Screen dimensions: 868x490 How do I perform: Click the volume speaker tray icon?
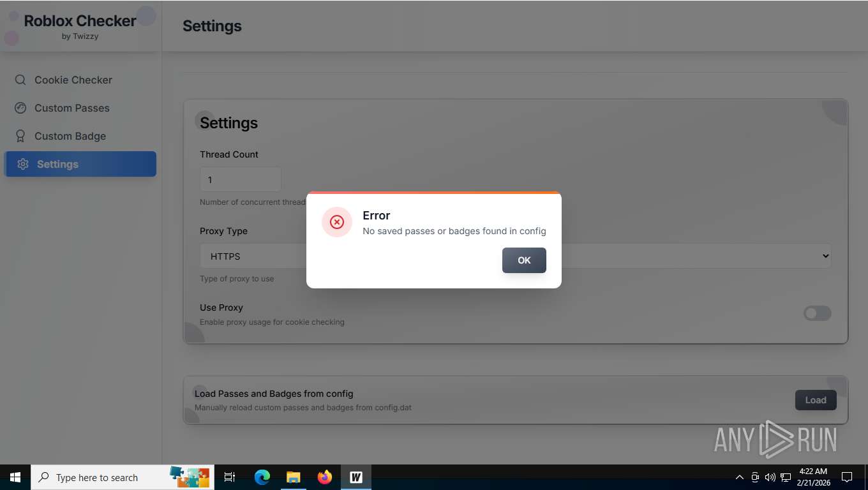[770, 477]
